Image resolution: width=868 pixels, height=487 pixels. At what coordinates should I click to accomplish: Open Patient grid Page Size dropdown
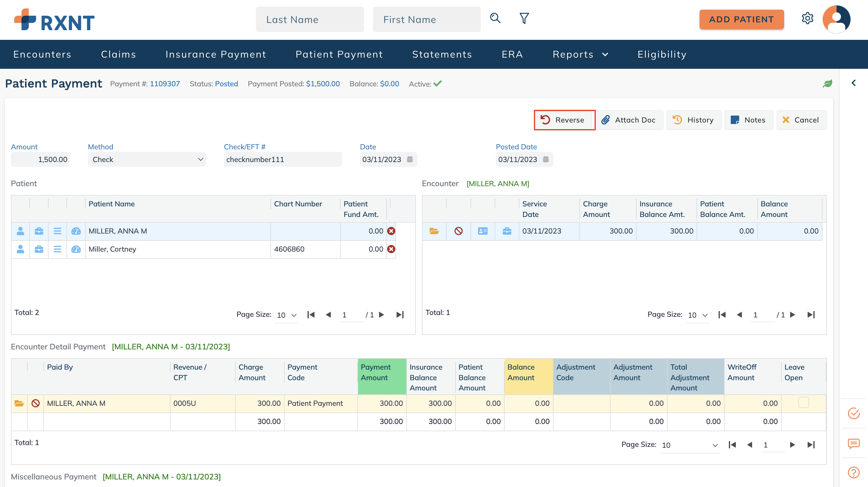[x=286, y=315]
